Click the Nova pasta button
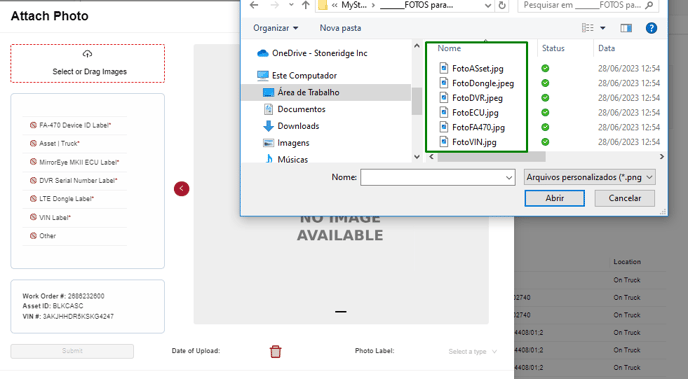This screenshot has height=379, width=688. 340,28
